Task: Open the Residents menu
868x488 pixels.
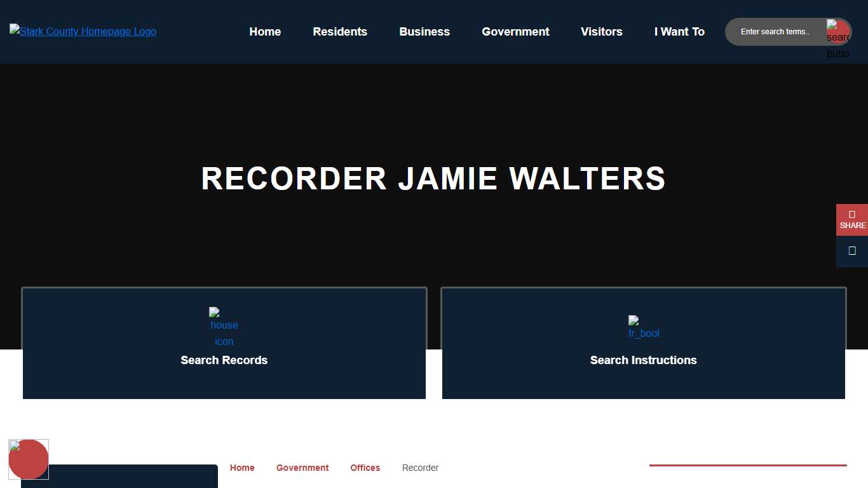Action: point(340,32)
